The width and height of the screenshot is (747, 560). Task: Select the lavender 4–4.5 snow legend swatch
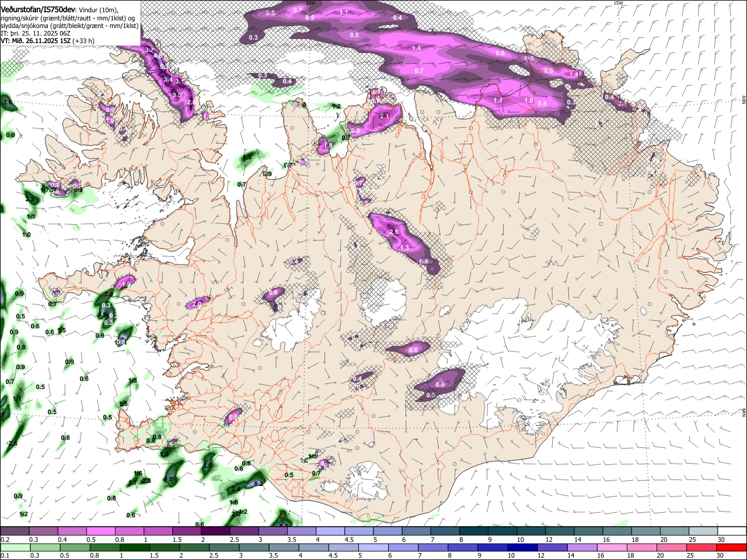[x=330, y=531]
